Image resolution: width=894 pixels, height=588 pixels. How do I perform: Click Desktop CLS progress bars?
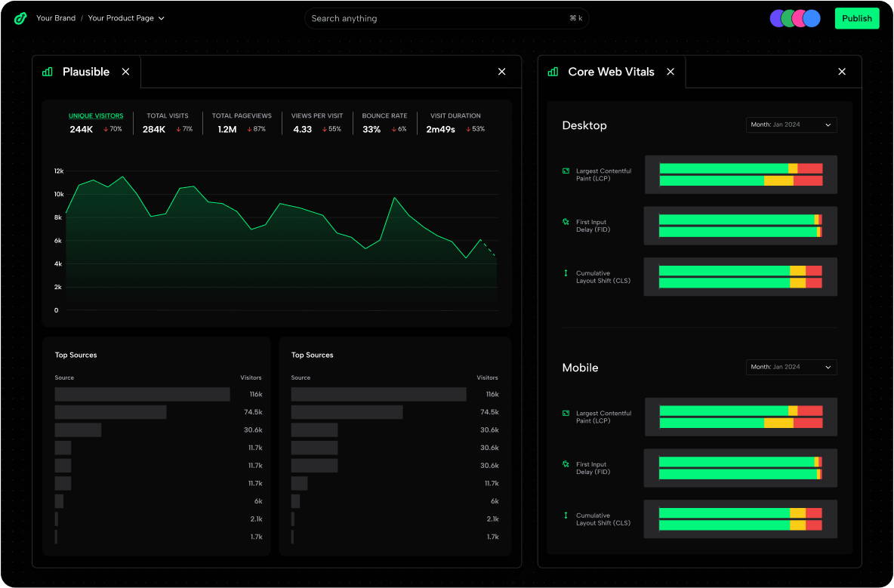[741, 277]
